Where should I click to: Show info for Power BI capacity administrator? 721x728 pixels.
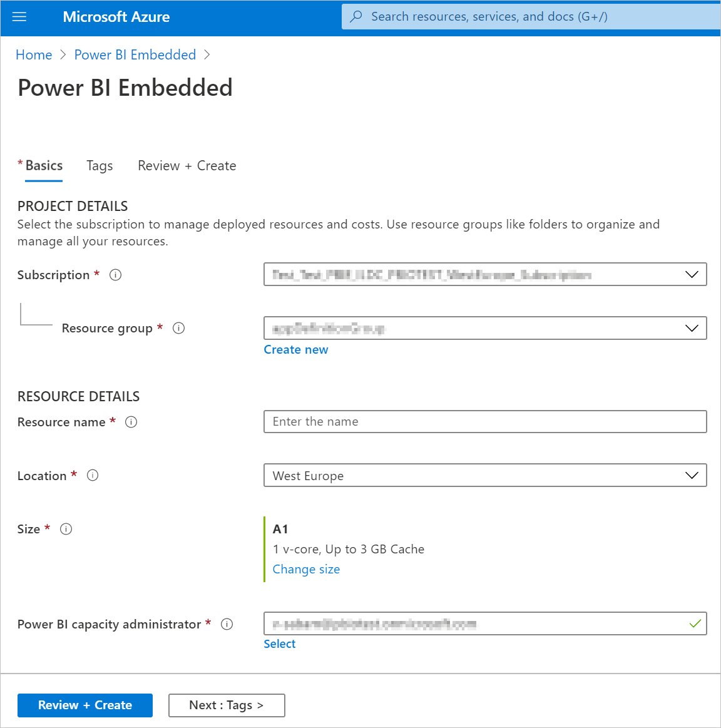click(227, 624)
